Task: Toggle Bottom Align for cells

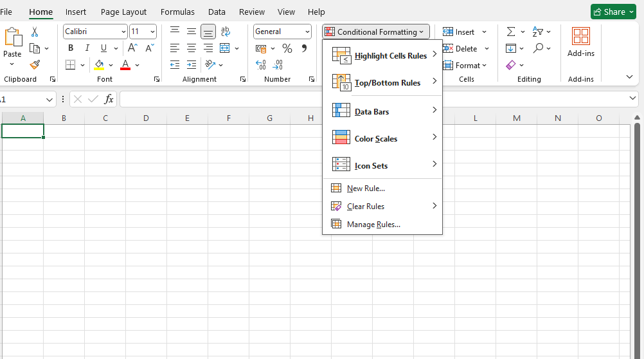Action: (208, 32)
